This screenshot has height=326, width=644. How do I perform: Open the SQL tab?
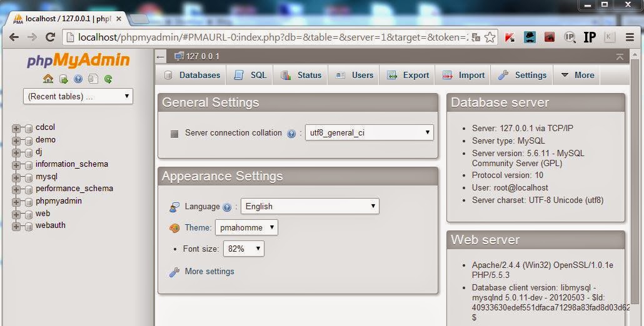point(249,75)
